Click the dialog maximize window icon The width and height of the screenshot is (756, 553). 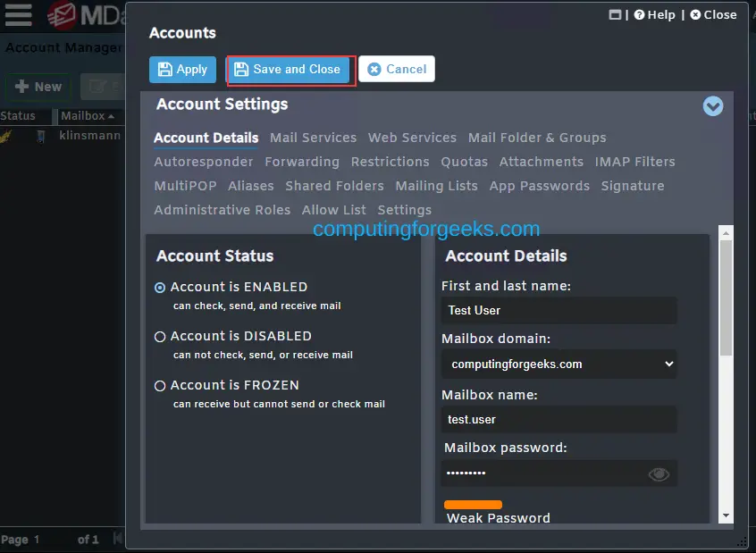click(x=615, y=15)
